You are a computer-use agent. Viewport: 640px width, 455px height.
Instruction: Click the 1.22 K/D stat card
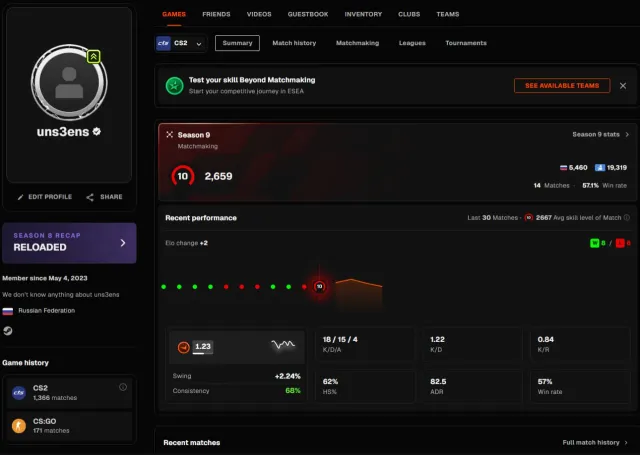pos(472,344)
